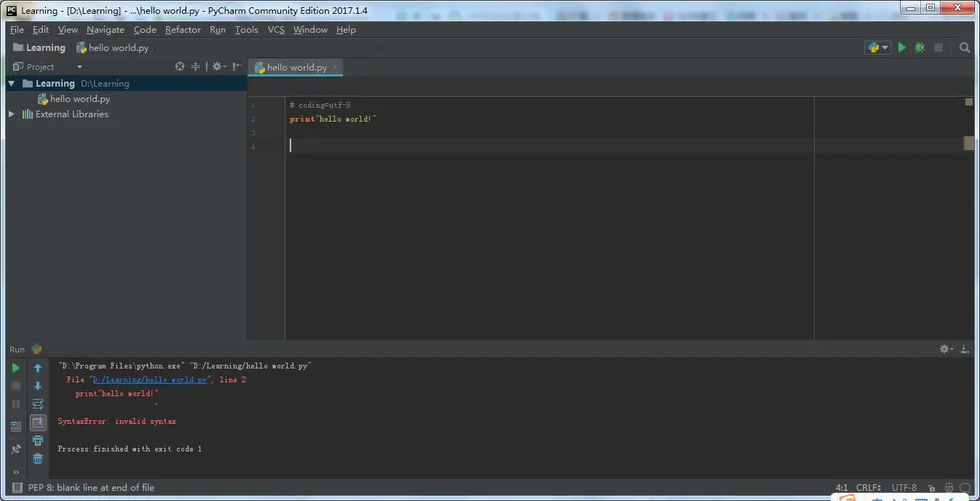Click Learning breadcrumb in navigation bar
Screen dimensions: 980x501
[39, 47]
